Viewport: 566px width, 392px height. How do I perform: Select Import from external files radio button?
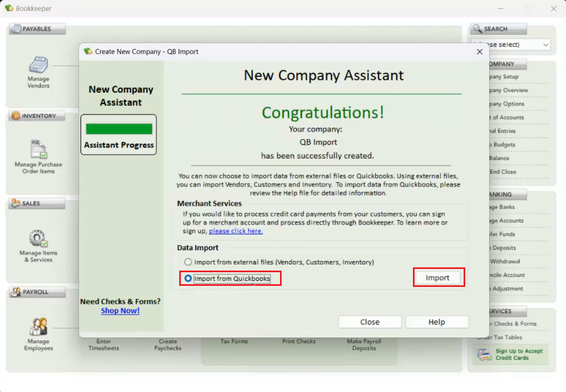(188, 262)
